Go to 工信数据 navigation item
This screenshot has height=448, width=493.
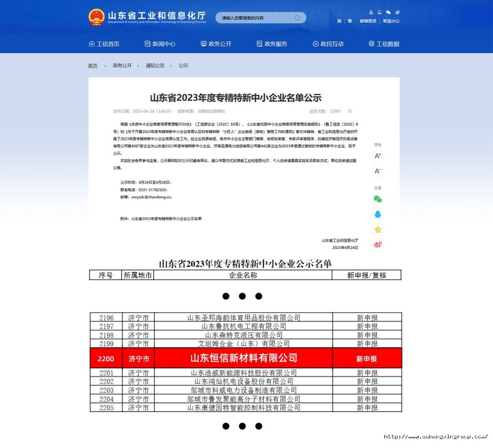point(384,44)
